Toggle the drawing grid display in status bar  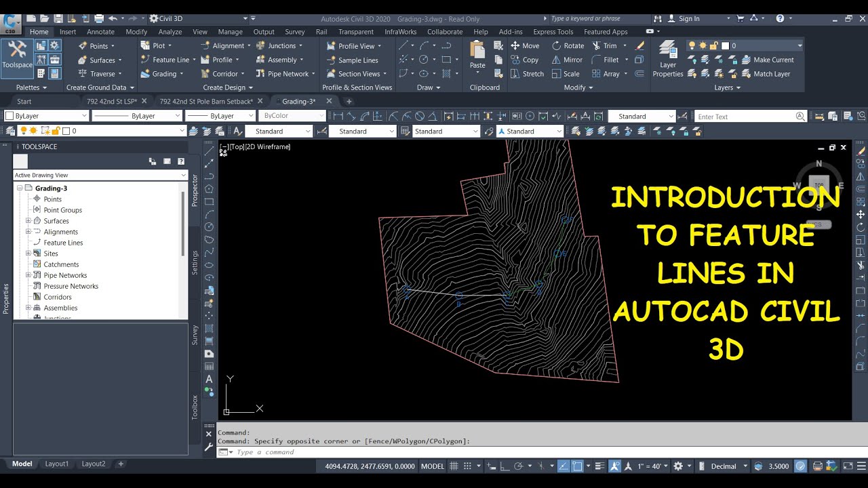tap(454, 466)
